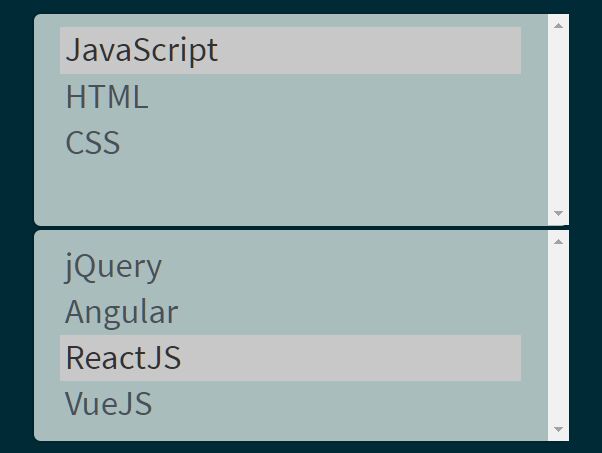This screenshot has width=602, height=453.
Task: Click the bottom list's scroll-down arrow
Action: pos(558,429)
